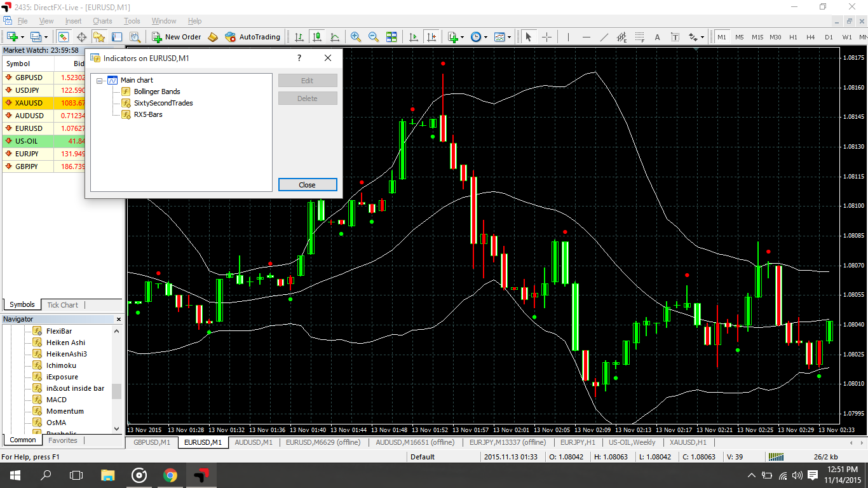Select the Equidistant Channel tool

click(621, 37)
